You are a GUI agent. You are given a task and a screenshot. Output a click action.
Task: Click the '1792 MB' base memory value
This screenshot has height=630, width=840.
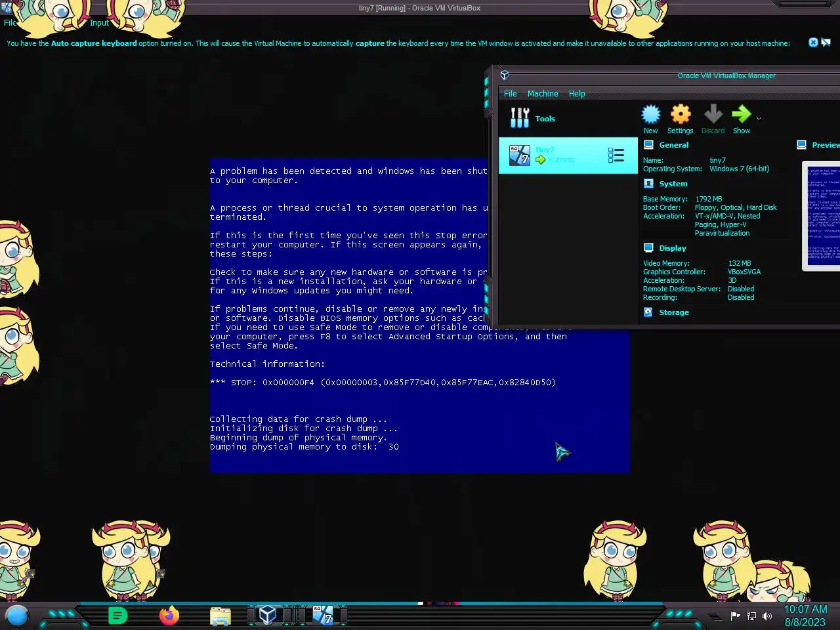pyautogui.click(x=709, y=199)
